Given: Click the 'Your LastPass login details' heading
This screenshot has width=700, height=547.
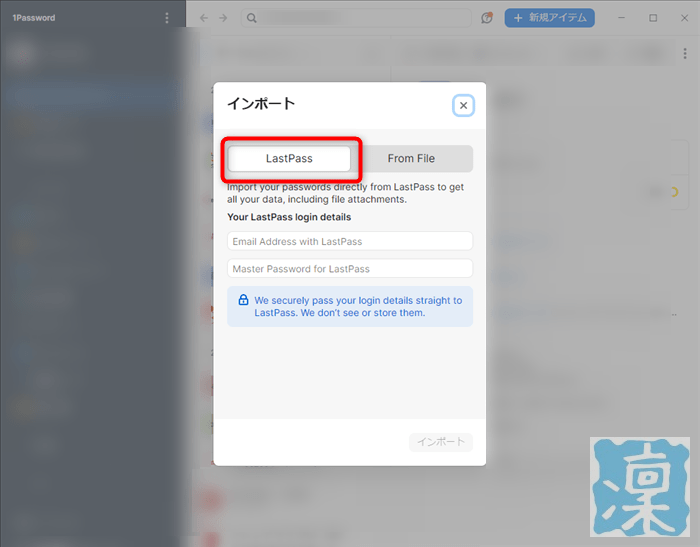Looking at the screenshot, I should [289, 217].
